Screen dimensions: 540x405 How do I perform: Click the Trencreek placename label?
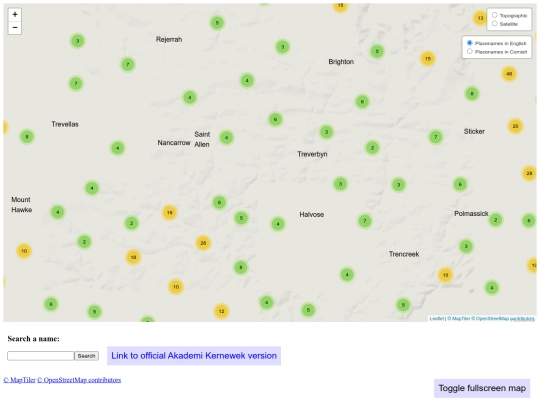[x=404, y=254]
